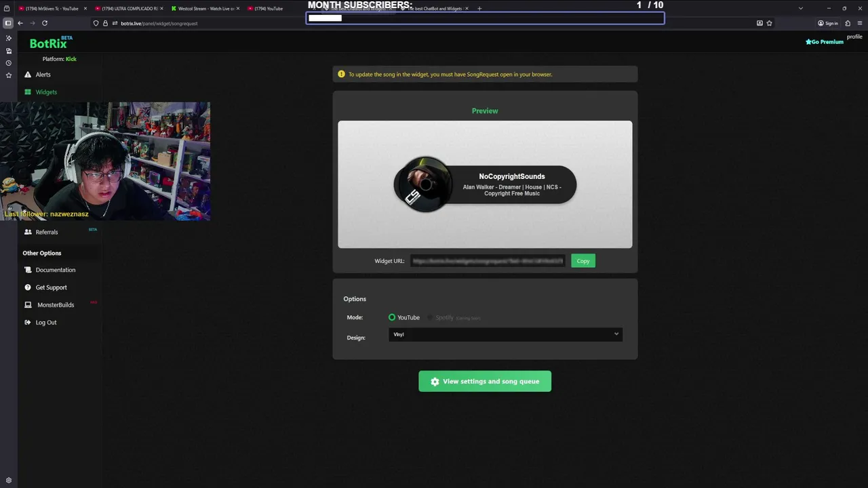
Task: Open bookmarks star icon in browser sidebar
Action: (8, 75)
